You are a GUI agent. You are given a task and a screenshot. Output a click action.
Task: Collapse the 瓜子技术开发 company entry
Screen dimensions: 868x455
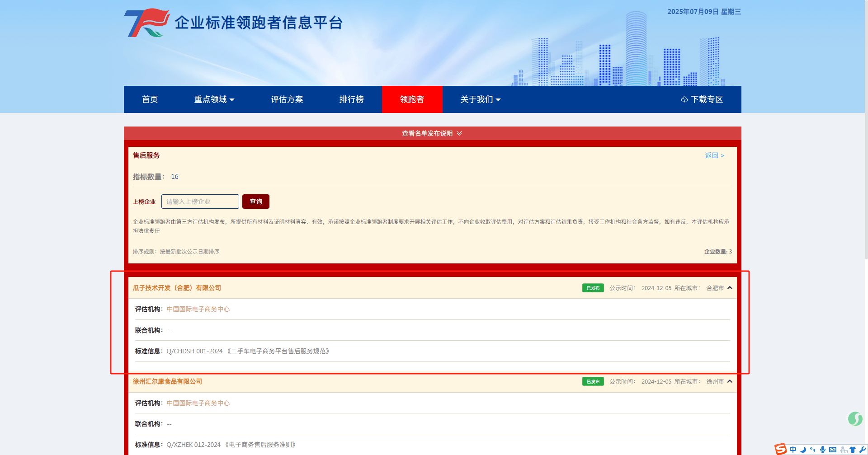[x=730, y=288]
